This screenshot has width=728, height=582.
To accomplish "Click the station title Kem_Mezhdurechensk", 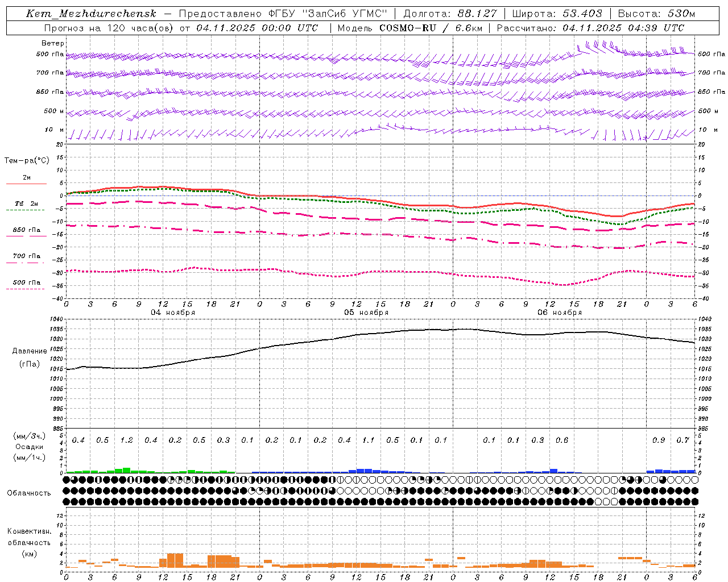I will click(91, 14).
